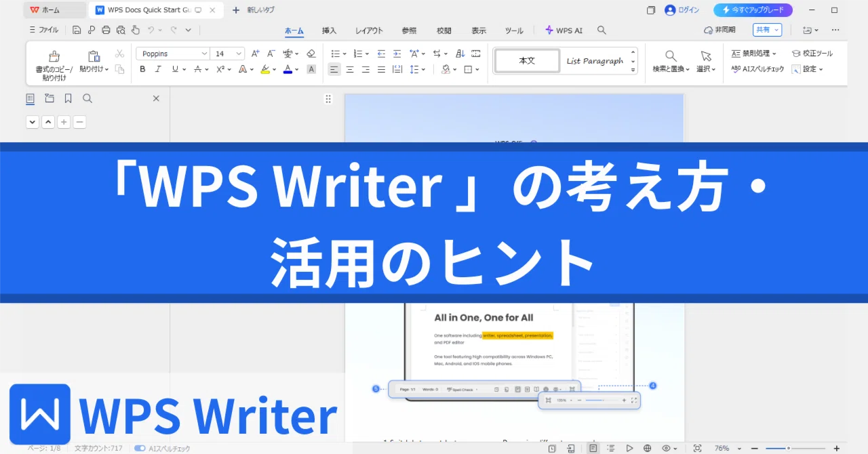Click the Redo arrow icon
The width and height of the screenshot is (868, 454).
[x=174, y=30]
